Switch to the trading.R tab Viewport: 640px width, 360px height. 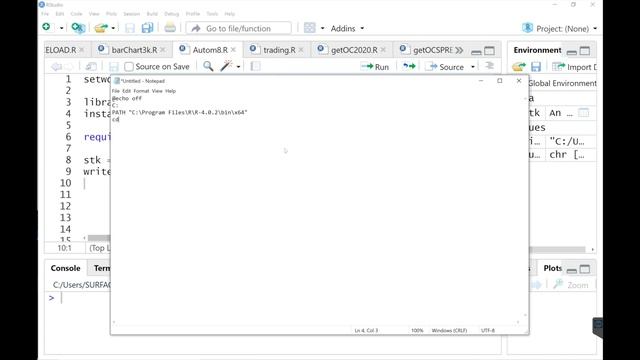tap(279, 50)
